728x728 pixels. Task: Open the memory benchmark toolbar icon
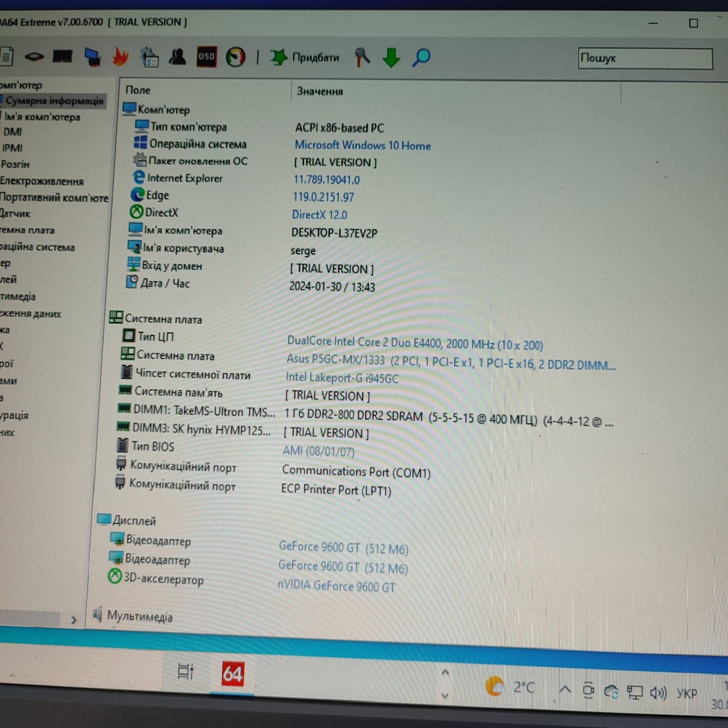tap(63, 57)
